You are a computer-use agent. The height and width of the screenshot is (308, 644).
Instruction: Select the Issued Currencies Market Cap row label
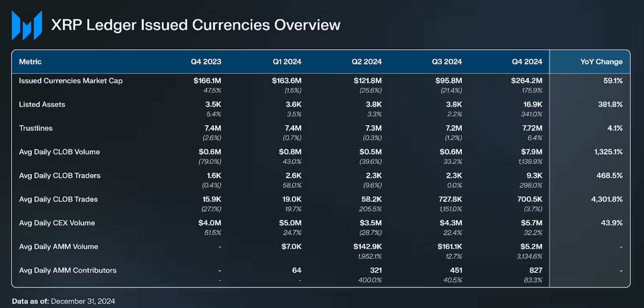coord(71,81)
